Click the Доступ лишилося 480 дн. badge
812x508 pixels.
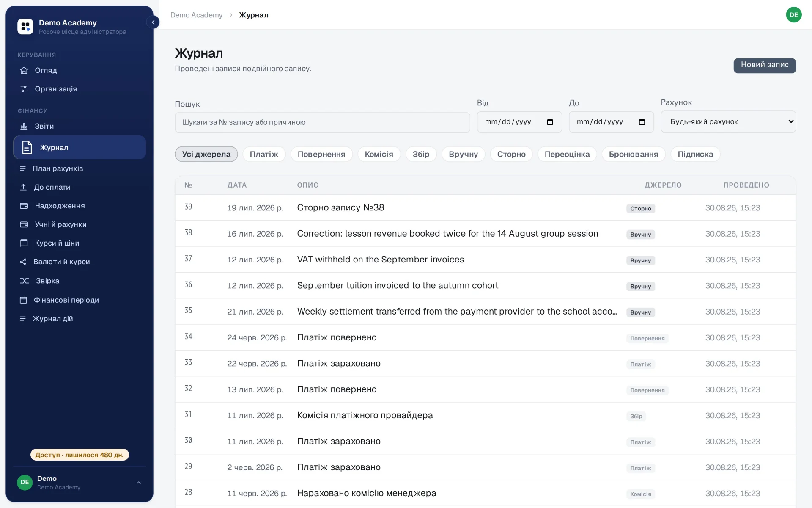[80, 455]
